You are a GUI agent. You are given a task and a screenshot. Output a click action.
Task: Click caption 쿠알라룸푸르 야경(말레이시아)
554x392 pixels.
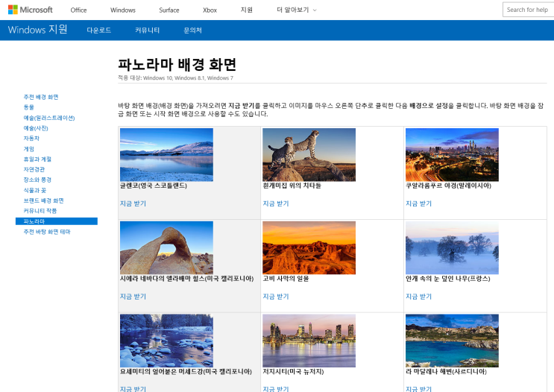point(448,186)
